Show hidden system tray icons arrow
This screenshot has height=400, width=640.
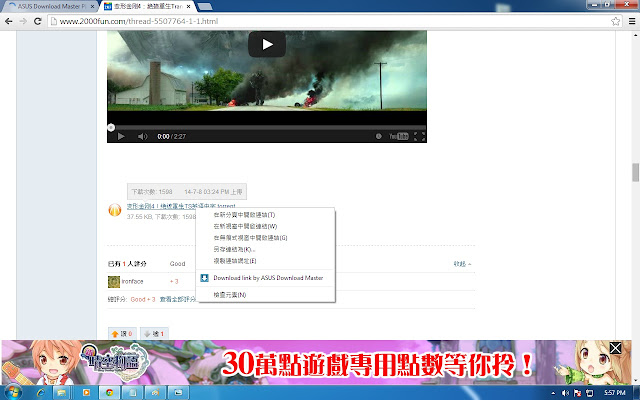tap(553, 393)
